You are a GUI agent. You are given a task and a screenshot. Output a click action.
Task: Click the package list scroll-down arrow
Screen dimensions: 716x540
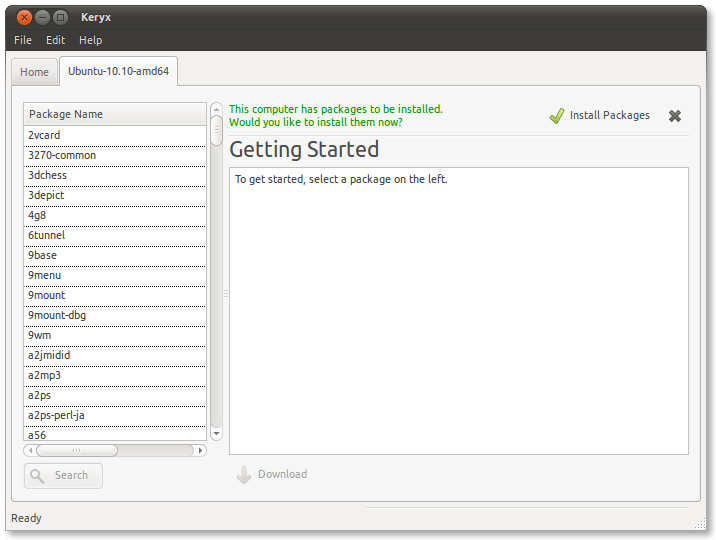(x=216, y=434)
